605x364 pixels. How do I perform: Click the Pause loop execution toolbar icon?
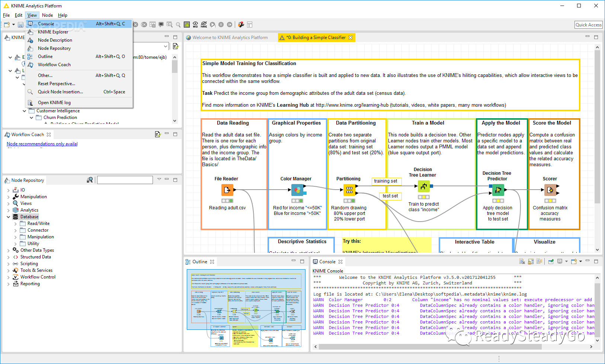[221, 25]
